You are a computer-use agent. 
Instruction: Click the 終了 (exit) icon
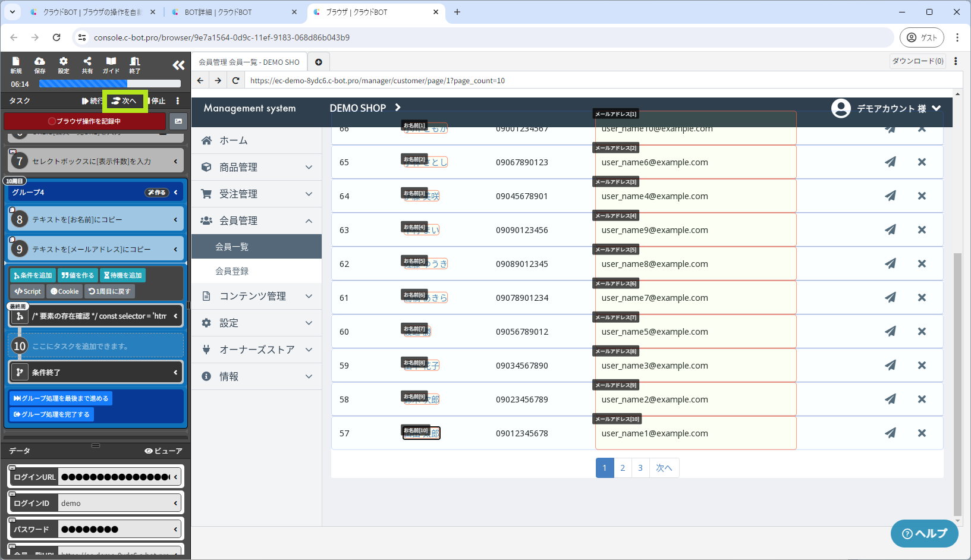135,65
